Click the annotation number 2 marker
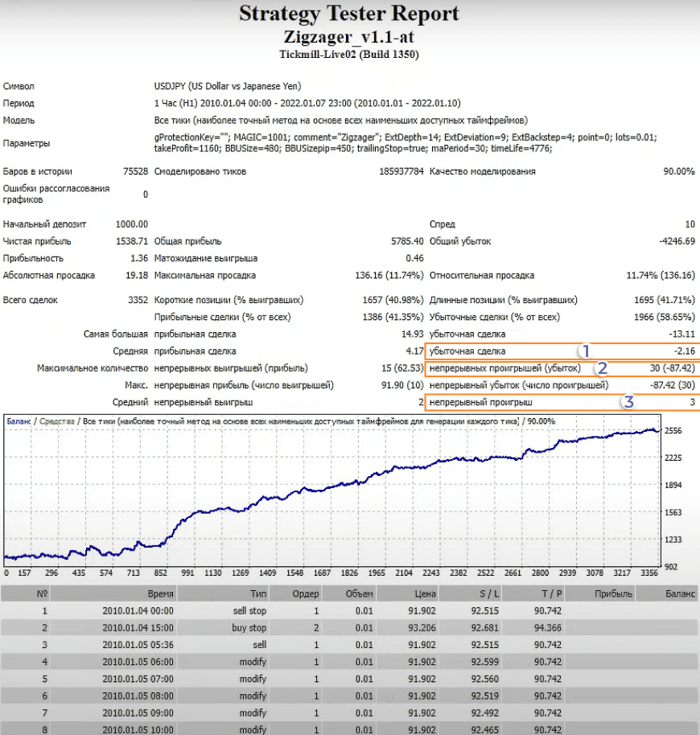 click(601, 367)
